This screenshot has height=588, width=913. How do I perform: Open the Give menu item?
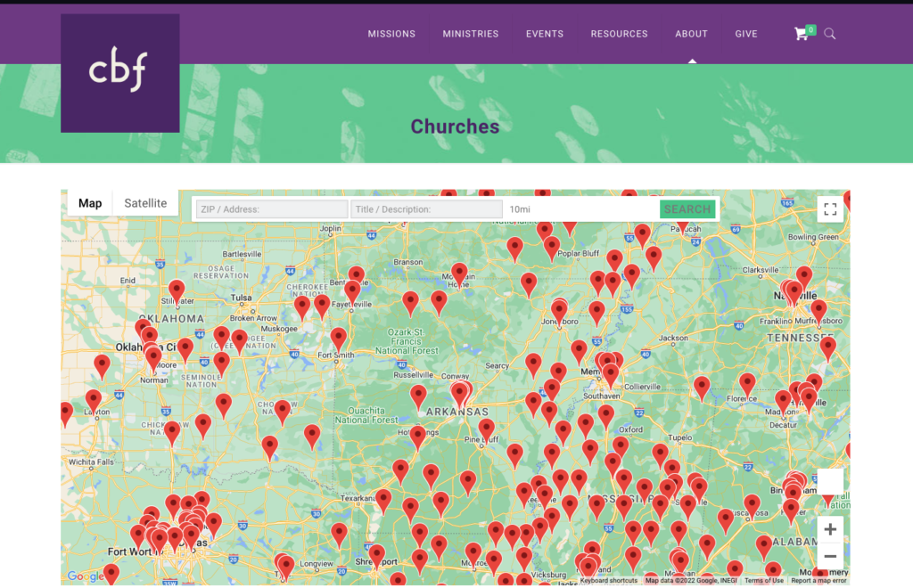[746, 34]
